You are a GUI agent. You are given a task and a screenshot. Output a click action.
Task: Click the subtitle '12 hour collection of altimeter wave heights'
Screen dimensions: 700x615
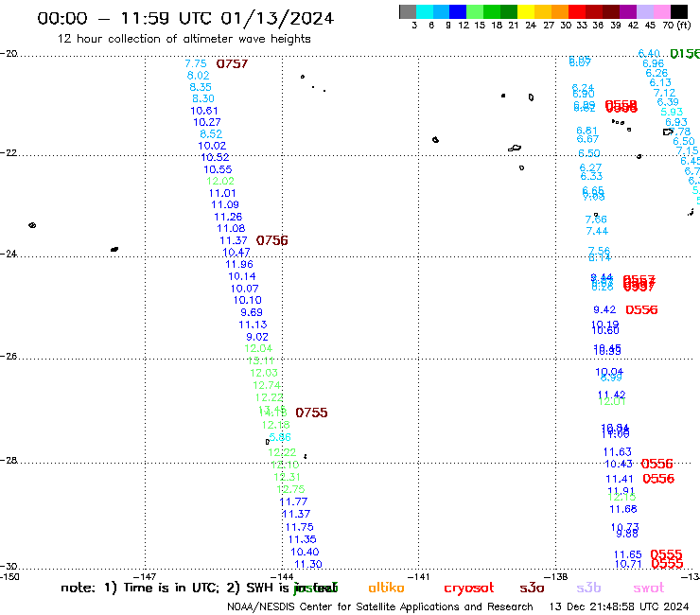pos(184,39)
